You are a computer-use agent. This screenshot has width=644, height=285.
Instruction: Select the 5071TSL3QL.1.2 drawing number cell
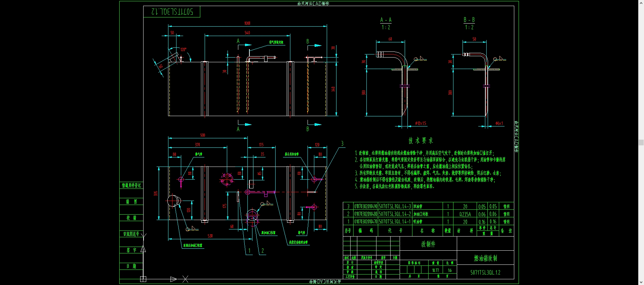tap(485, 272)
